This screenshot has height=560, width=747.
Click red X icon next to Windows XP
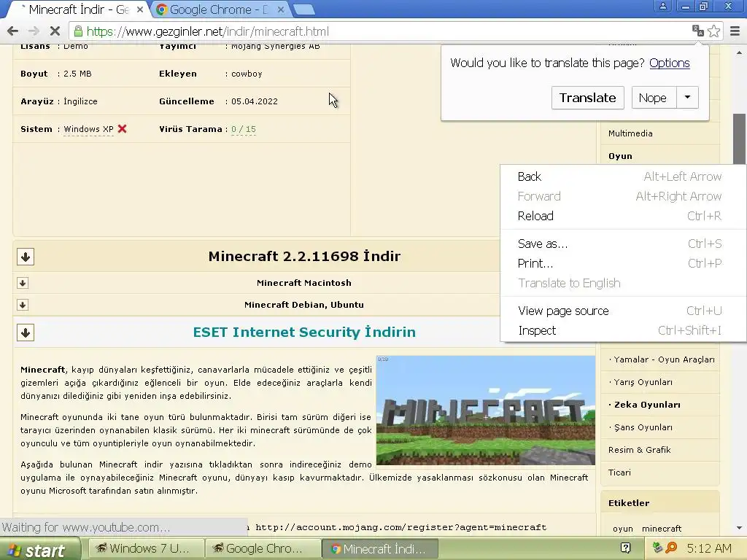(122, 128)
